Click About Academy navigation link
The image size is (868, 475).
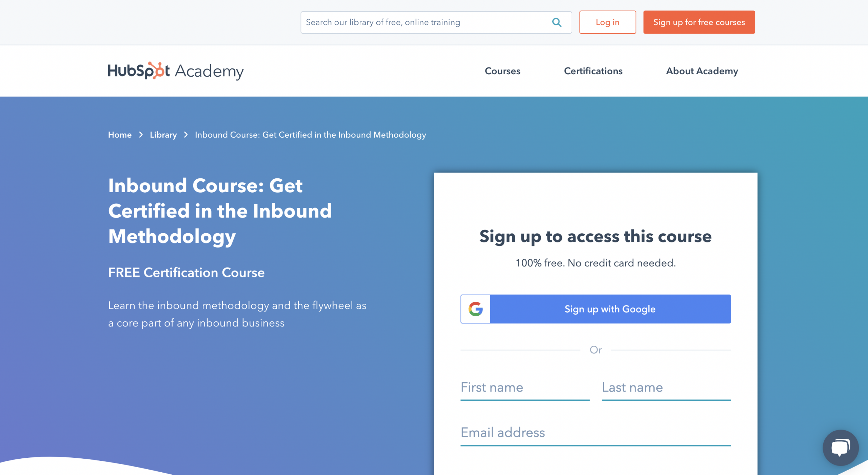(x=703, y=71)
